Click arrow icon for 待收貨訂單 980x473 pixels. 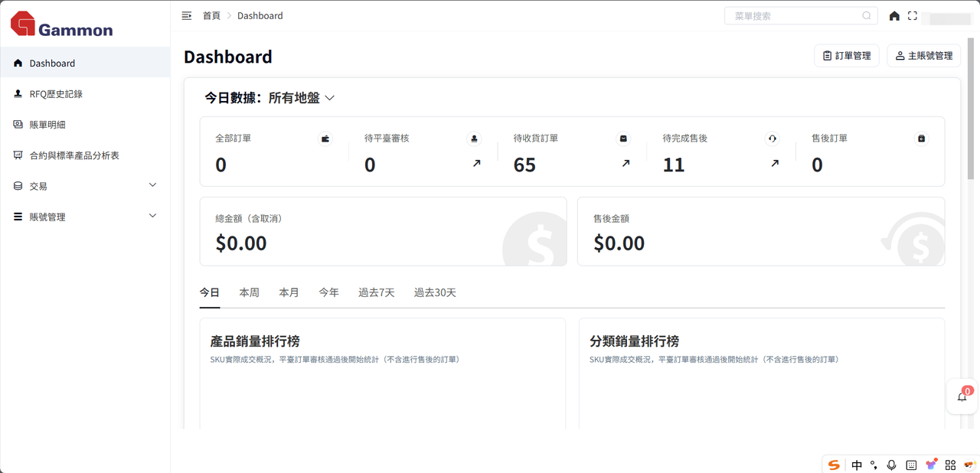[626, 163]
